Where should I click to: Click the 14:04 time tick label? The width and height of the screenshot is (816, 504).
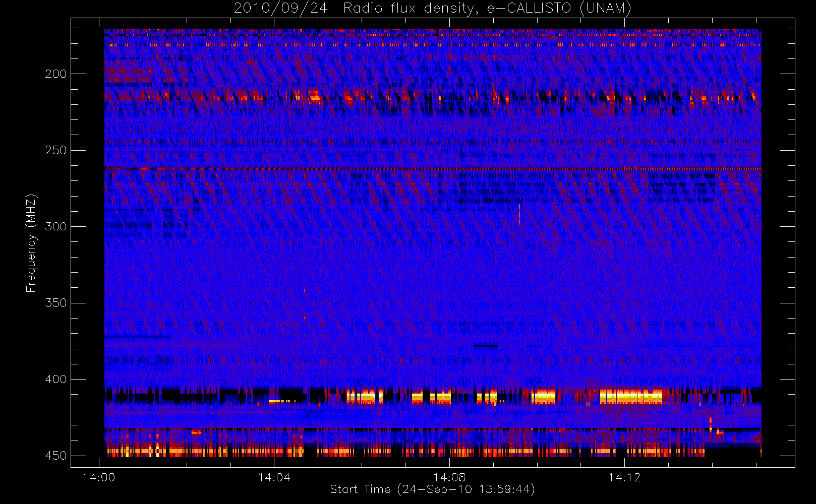tap(274, 477)
